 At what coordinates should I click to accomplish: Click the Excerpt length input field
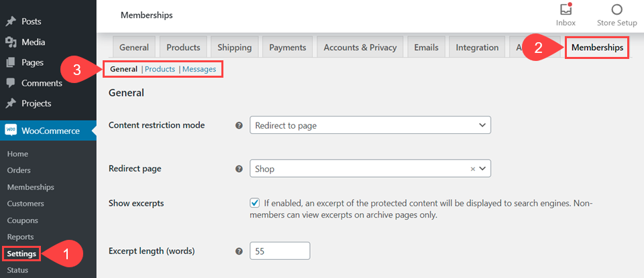point(280,251)
